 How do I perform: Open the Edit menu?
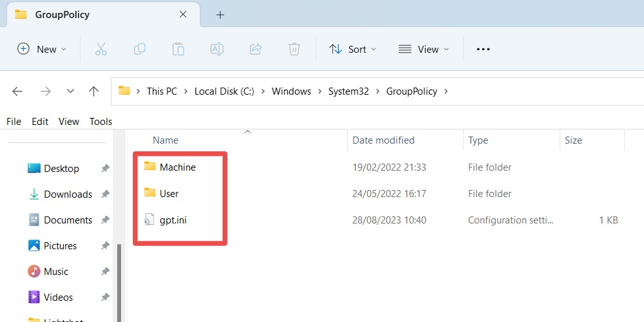pyautogui.click(x=40, y=122)
